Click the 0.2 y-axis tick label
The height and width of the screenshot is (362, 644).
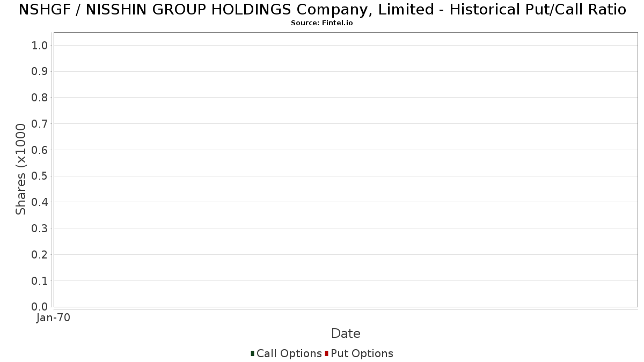click(x=40, y=255)
